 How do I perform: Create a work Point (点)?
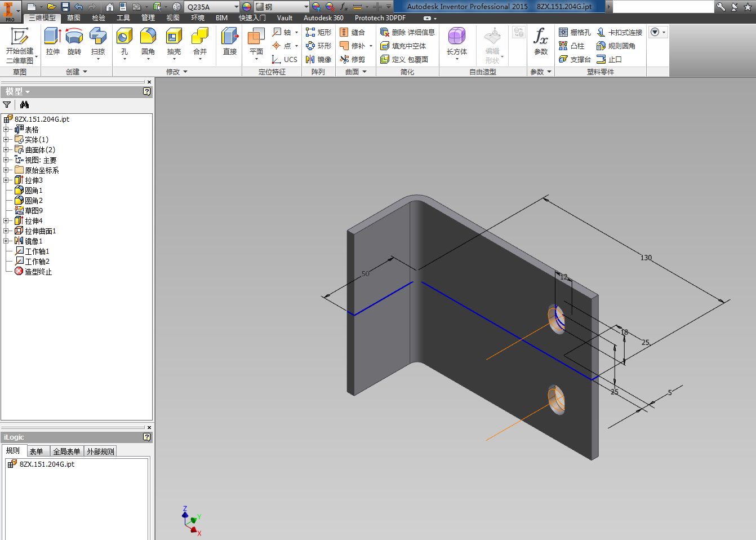(282, 46)
